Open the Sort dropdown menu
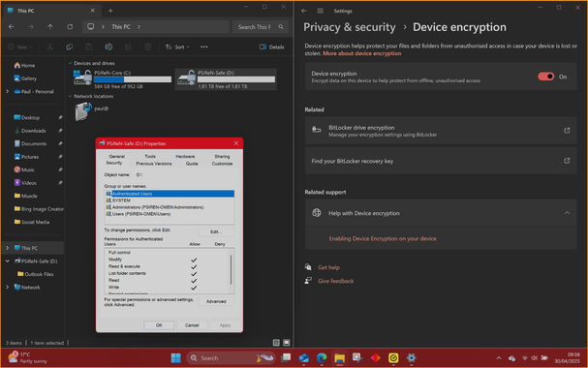Screen dimensions: 588x368 coord(177,46)
